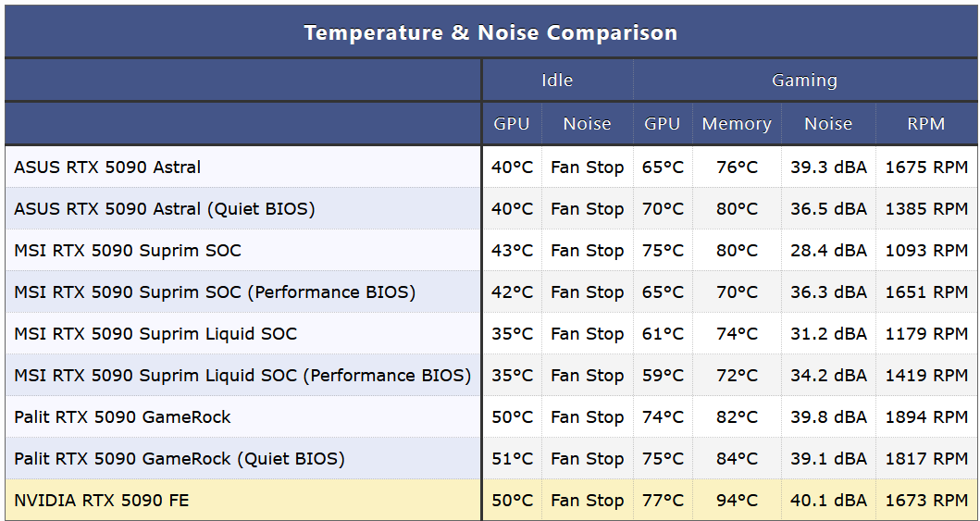This screenshot has width=980, height=521.
Task: Click the RPM column header
Action: pyautogui.click(x=925, y=124)
